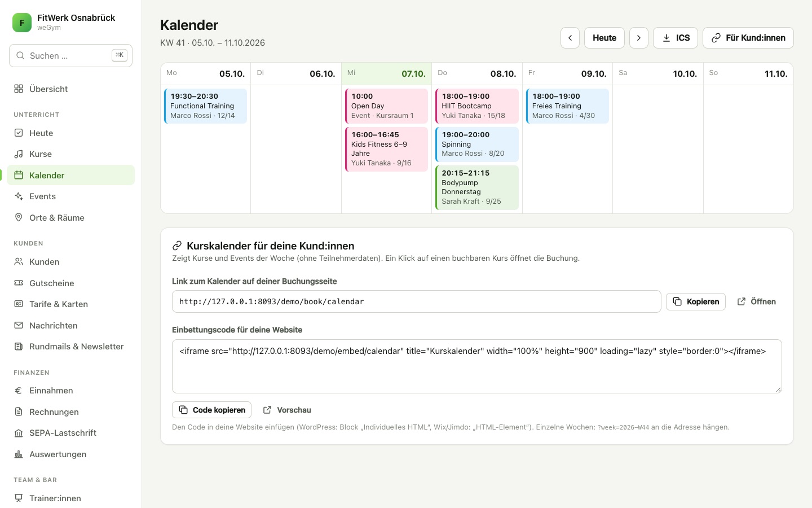Image resolution: width=812 pixels, height=508 pixels.
Task: Open Trainer:innen in the sidebar
Action: tap(70, 498)
